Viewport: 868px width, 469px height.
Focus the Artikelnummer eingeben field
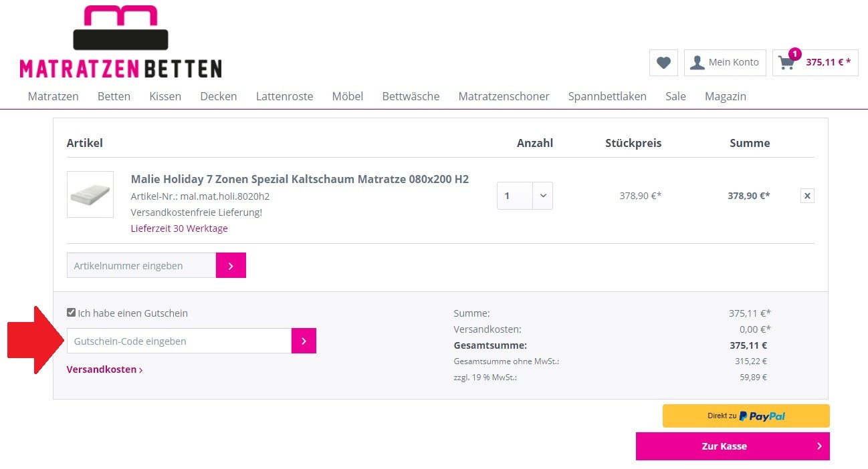pyautogui.click(x=141, y=265)
